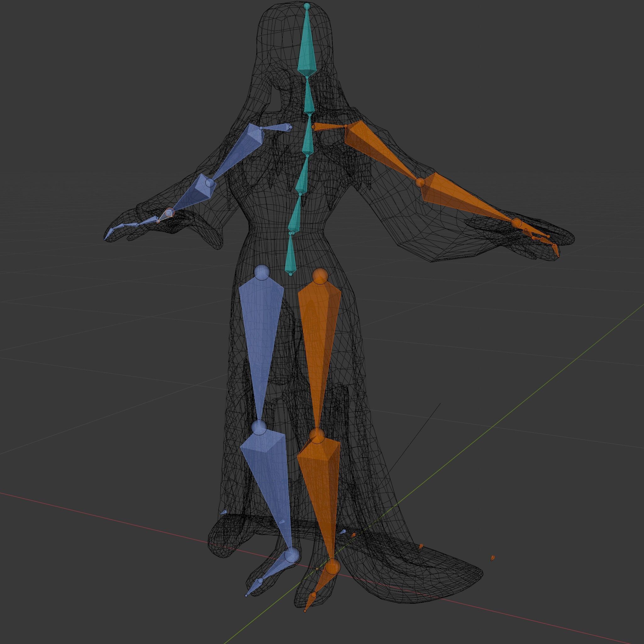Click the blue hip joint sphere
This screenshot has width=644, height=644.
[x=261, y=272]
